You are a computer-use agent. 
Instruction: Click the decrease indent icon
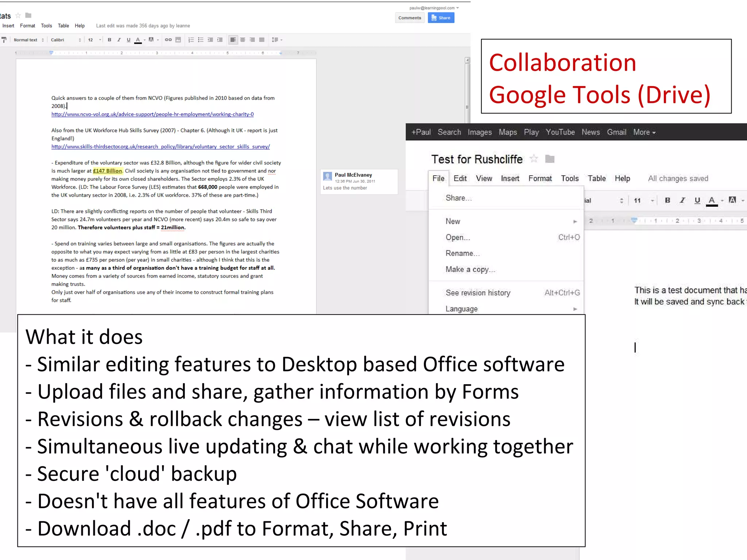pyautogui.click(x=210, y=40)
